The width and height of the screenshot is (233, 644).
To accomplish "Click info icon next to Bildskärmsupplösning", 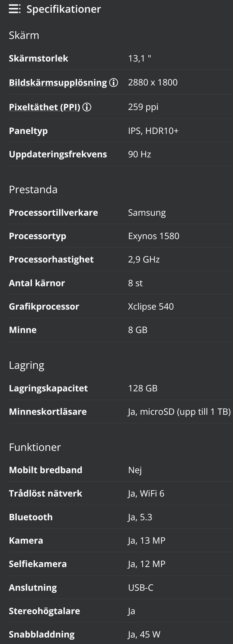I will click(x=113, y=83).
